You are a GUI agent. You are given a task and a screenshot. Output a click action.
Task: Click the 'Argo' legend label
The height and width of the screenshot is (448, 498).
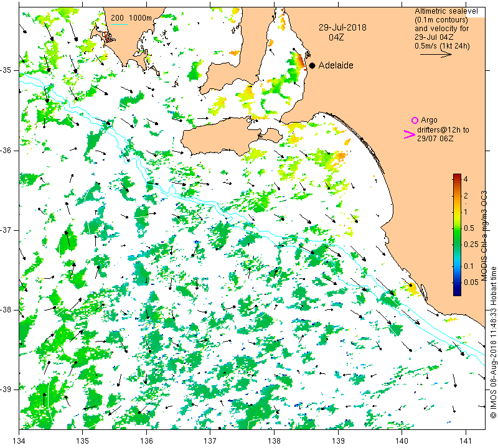point(429,120)
